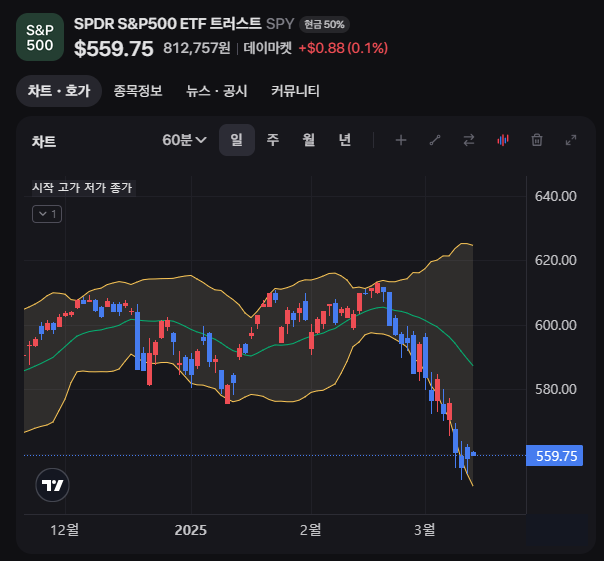Click SPDR S&P500 ETF 트러스트 title
The width and height of the screenshot is (604, 561).
tap(168, 24)
